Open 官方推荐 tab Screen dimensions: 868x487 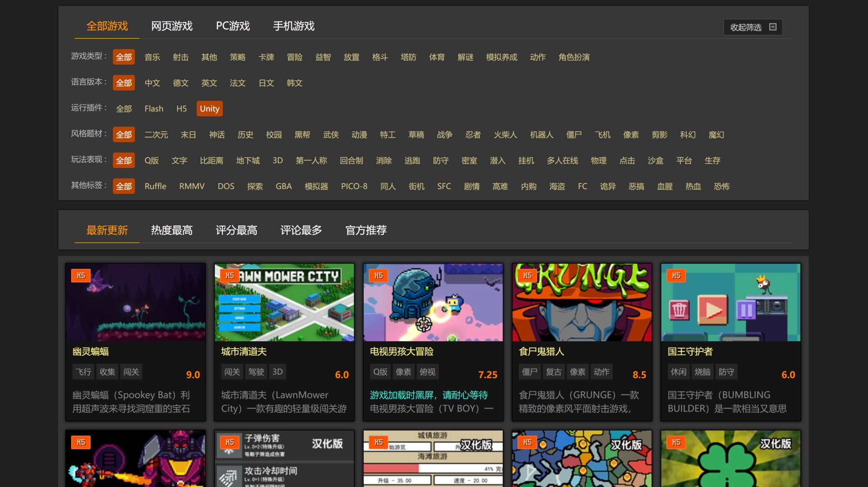(366, 230)
